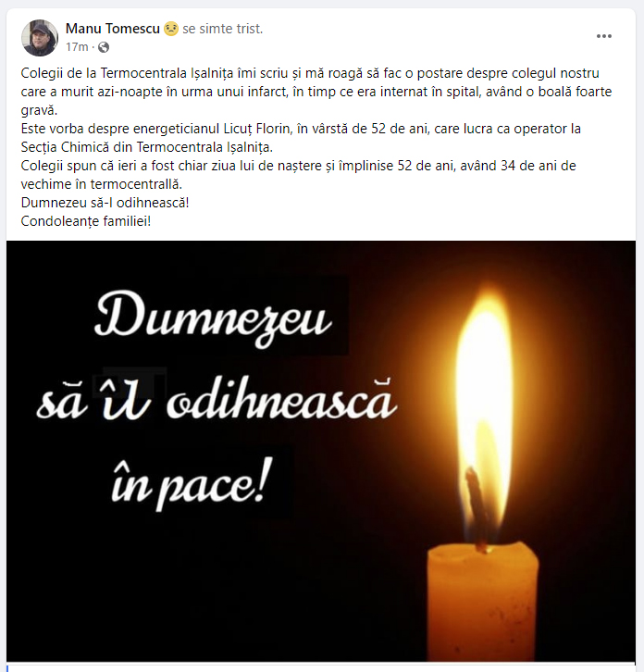Click the line mentioning 'energeticianul Licuț Florin'
Screen dimensions: 644x672
coord(301,129)
